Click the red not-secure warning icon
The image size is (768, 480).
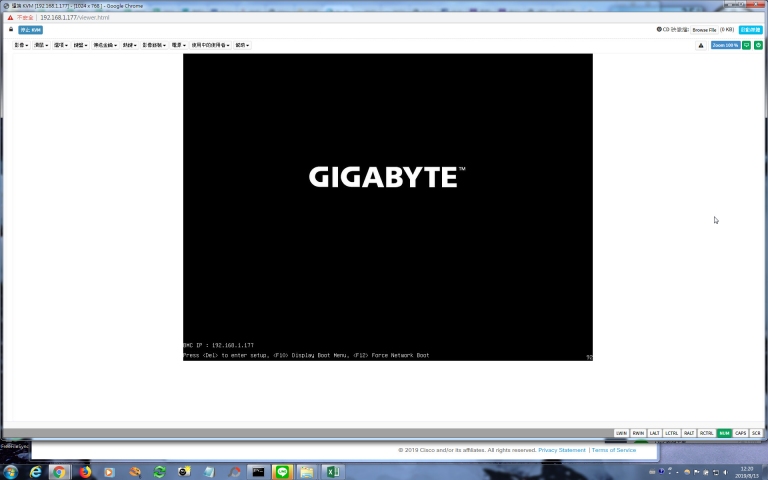pyautogui.click(x=10, y=17)
